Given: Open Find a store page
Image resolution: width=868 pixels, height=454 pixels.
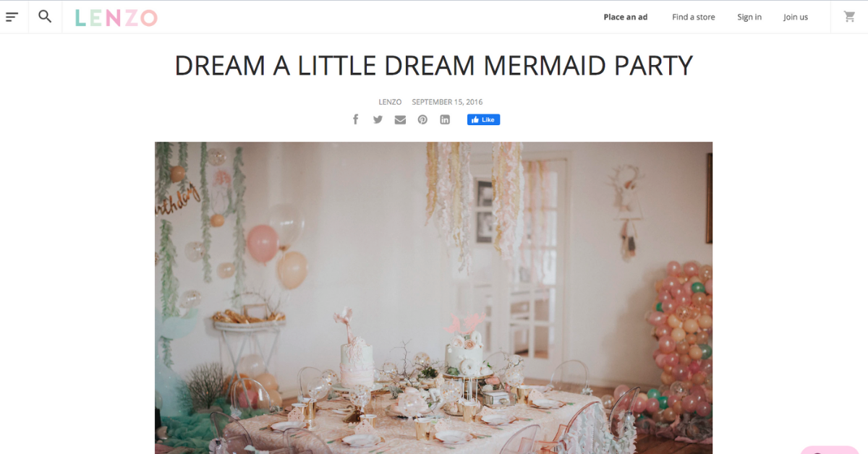Looking at the screenshot, I should click(x=693, y=17).
